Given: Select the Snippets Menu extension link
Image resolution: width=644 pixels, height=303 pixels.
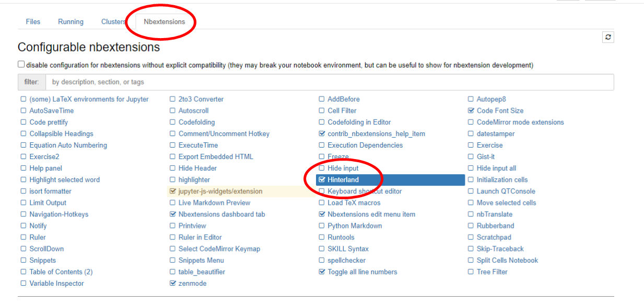Looking at the screenshot, I should pyautogui.click(x=201, y=261).
